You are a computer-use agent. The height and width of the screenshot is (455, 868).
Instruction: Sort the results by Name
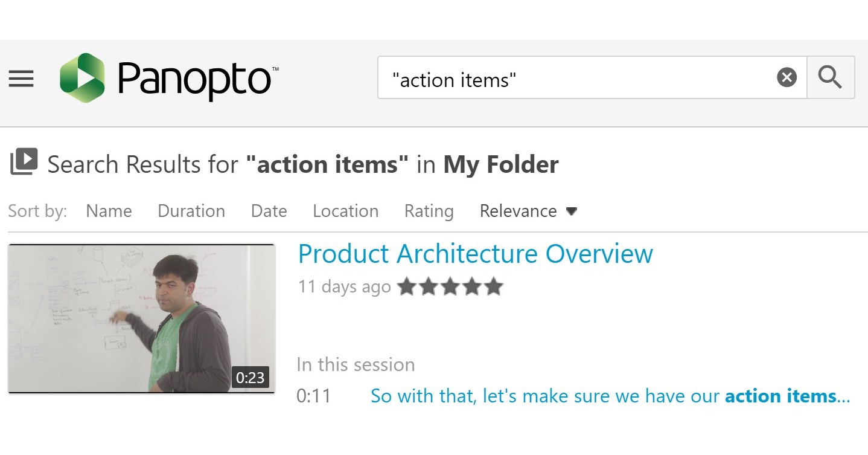109,211
